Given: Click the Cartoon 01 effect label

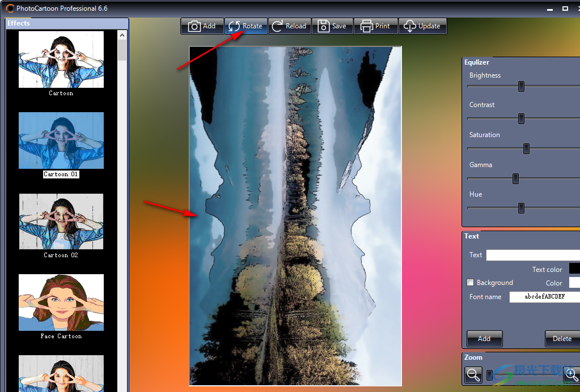Looking at the screenshot, I should click(61, 174).
